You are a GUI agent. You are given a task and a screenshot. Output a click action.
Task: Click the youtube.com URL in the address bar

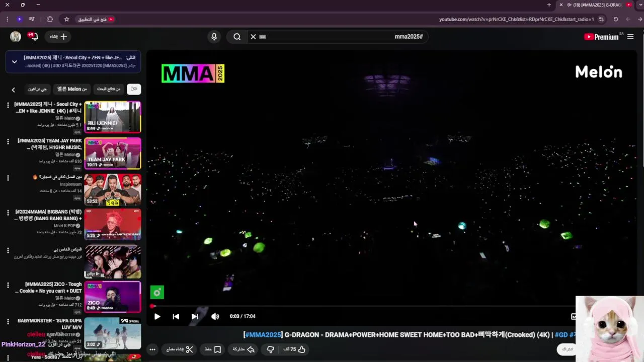516,19
